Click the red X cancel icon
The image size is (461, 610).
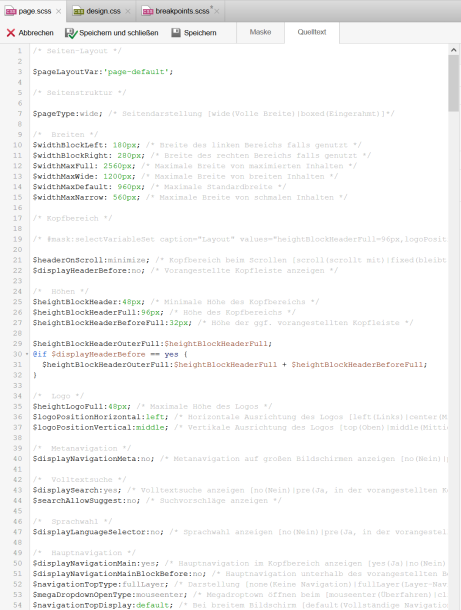click(x=11, y=33)
